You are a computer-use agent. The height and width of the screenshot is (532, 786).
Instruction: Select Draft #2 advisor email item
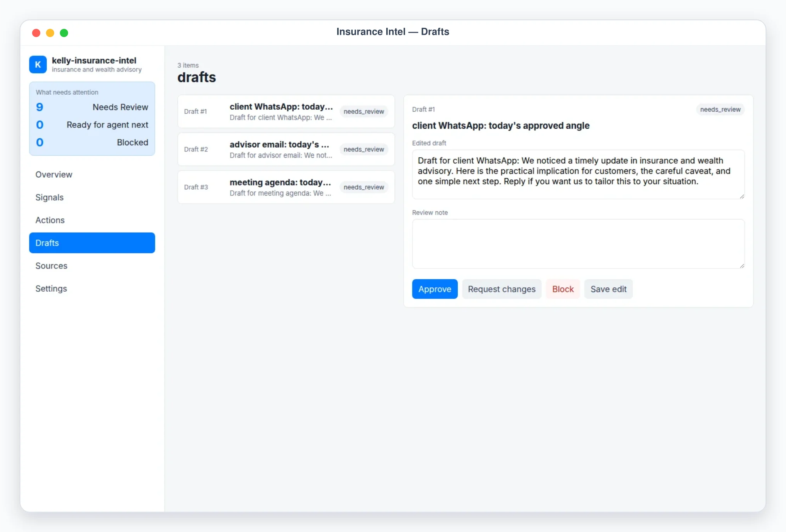pos(286,150)
